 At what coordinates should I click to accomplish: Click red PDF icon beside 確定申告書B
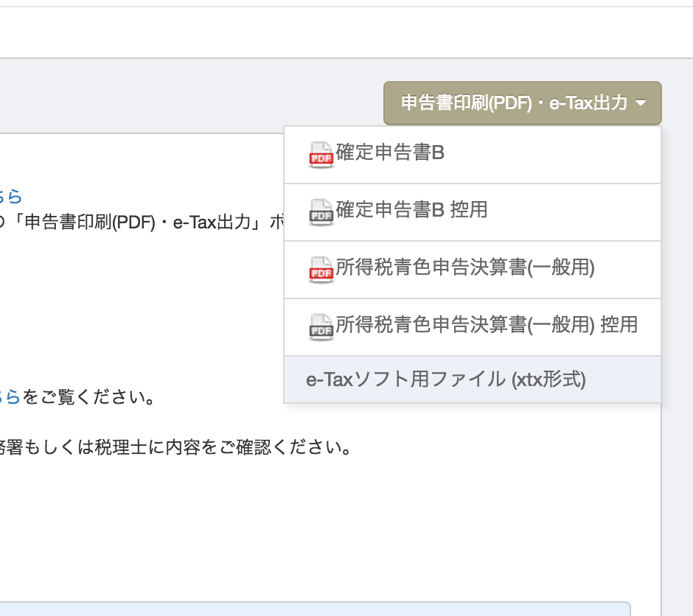(321, 155)
